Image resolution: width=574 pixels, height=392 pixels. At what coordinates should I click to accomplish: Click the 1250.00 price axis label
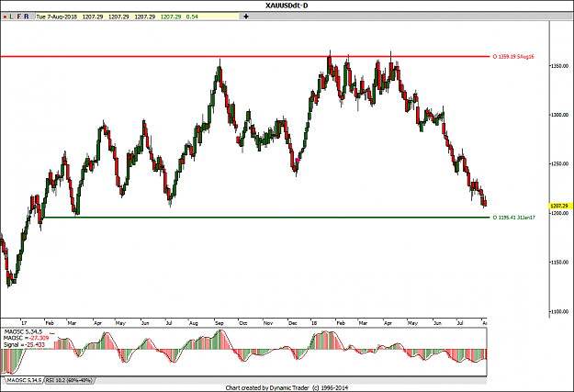pos(559,164)
